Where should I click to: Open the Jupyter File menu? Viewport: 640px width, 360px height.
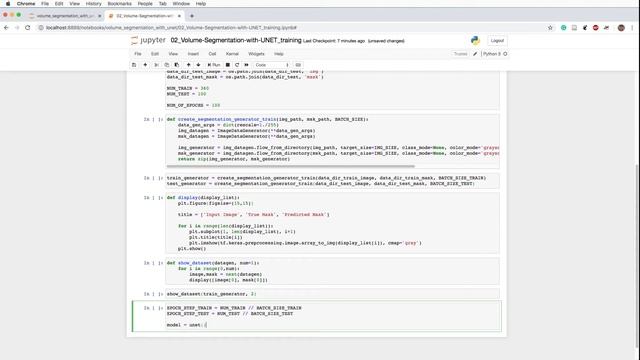(138, 54)
